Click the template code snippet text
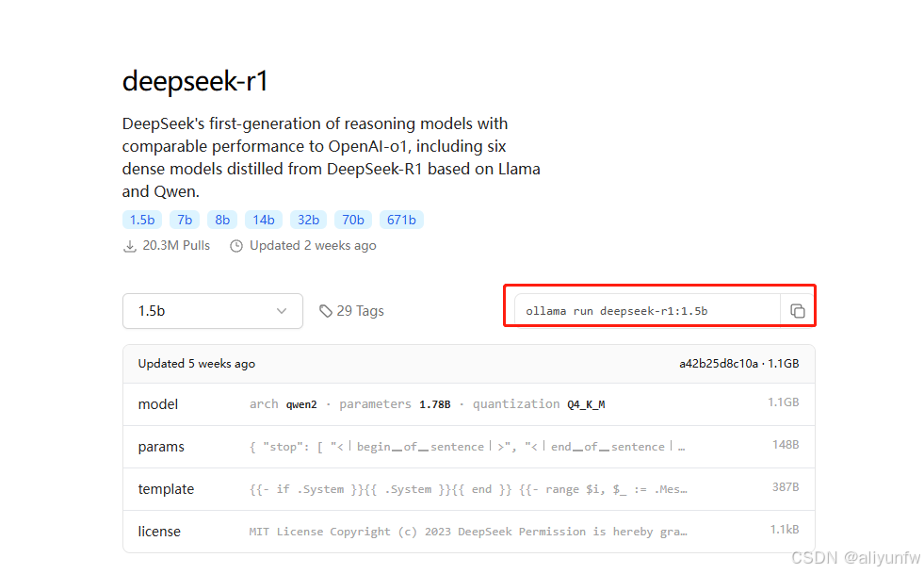This screenshot has width=924, height=574. [x=468, y=489]
